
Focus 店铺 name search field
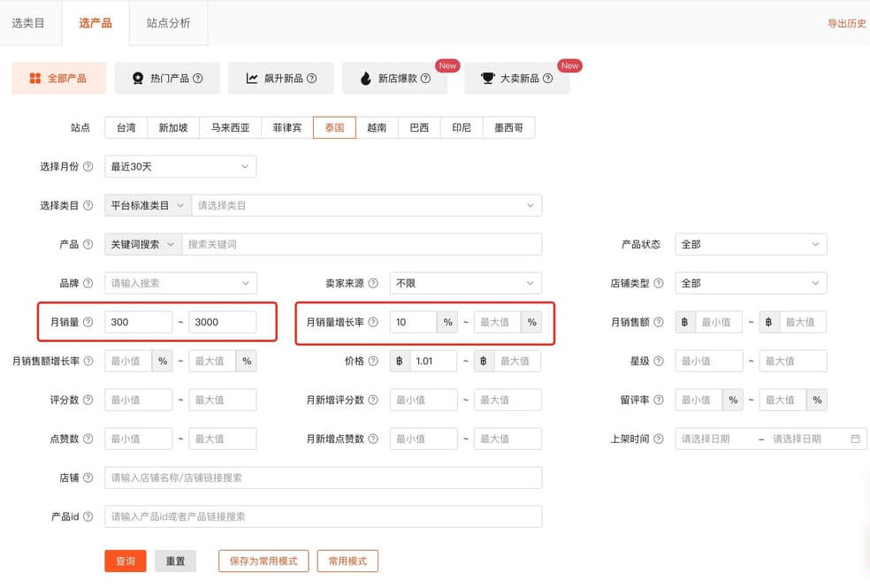click(x=323, y=477)
